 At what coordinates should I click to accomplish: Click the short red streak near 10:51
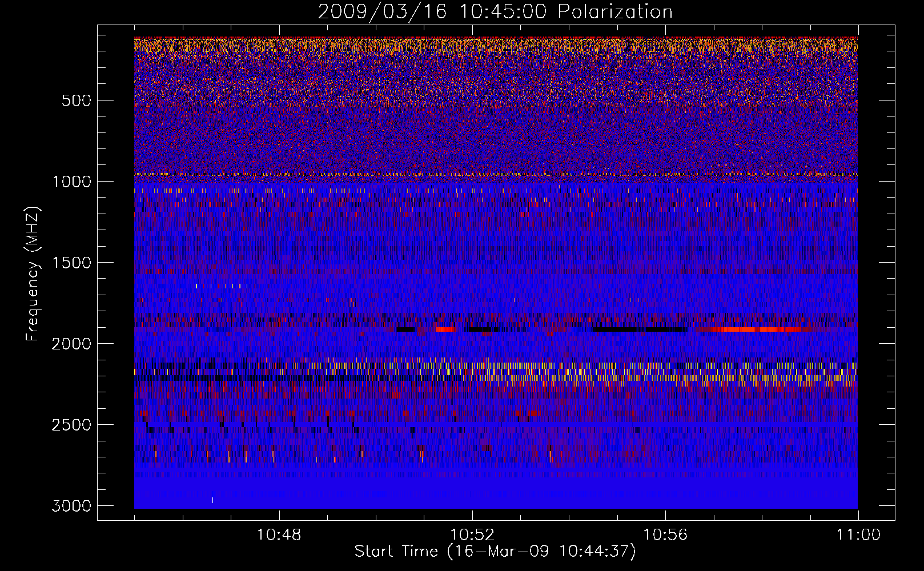tap(446, 329)
